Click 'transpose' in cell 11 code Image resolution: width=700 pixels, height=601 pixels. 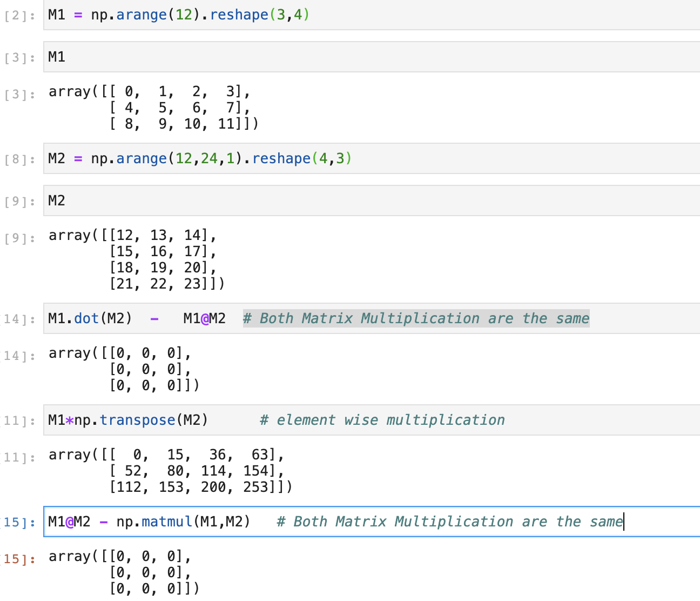138,420
